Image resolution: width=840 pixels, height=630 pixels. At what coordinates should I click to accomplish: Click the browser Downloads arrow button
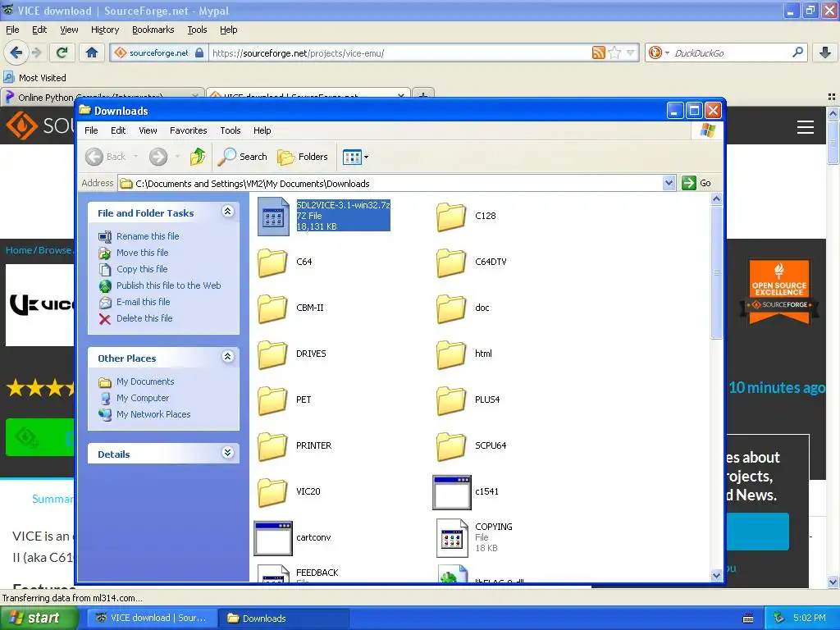pos(825,52)
